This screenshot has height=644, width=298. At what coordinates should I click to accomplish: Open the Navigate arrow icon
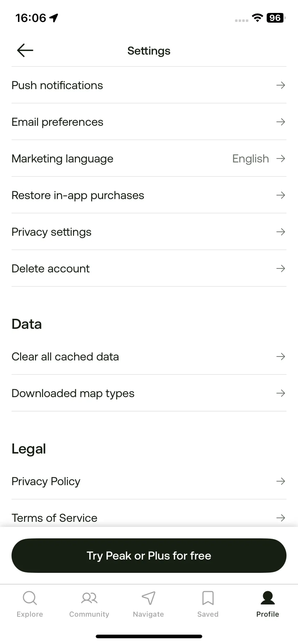pos(149,598)
